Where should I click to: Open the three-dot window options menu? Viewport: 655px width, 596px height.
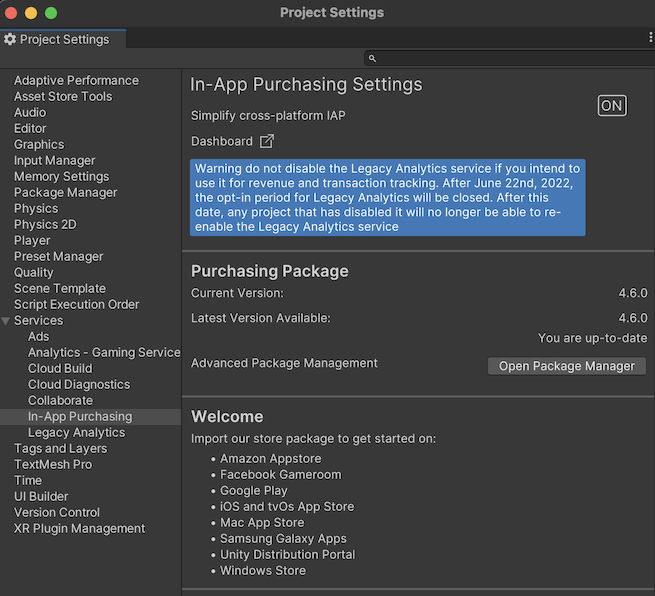[x=650, y=37]
